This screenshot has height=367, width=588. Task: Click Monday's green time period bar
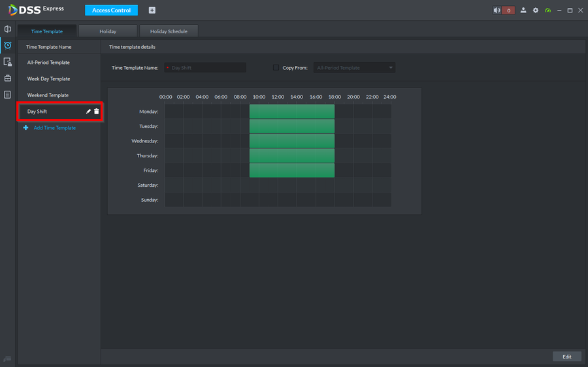(291, 112)
